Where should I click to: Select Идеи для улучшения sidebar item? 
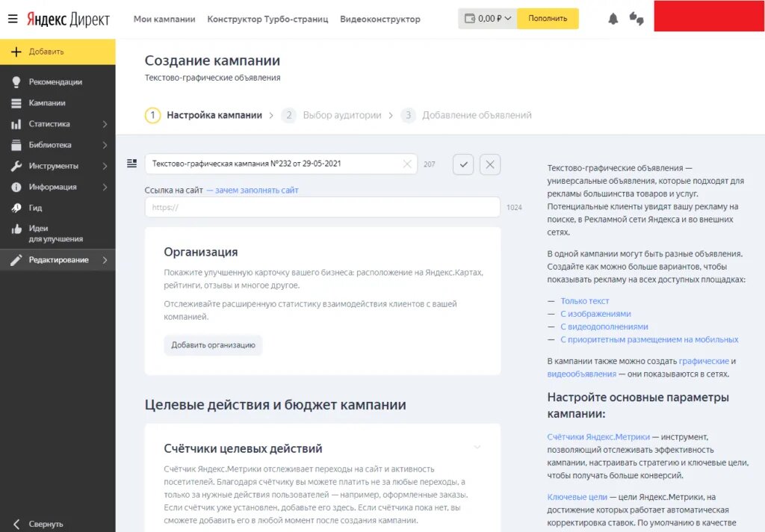tap(58, 234)
